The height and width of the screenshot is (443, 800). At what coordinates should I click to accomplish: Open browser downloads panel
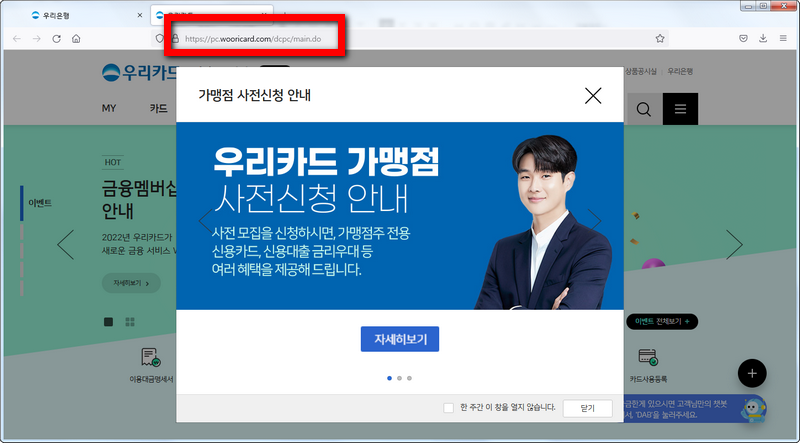coord(763,38)
